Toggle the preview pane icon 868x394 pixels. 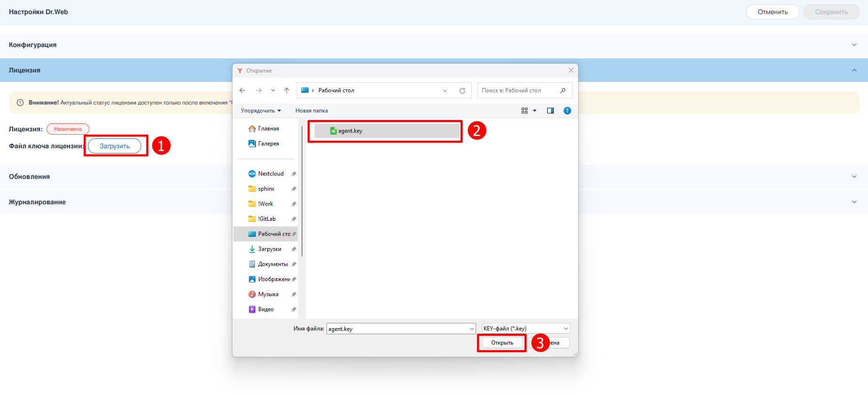coord(550,111)
